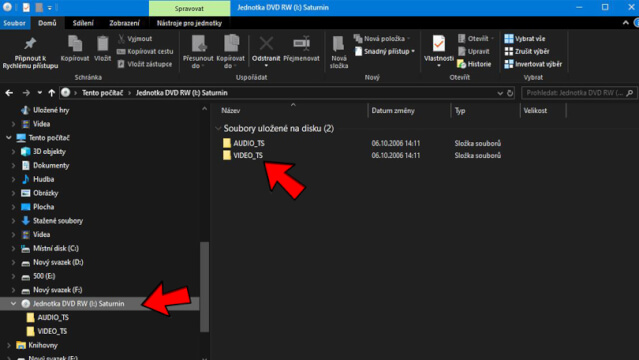Click Jednotka DVD RW breadcrumb in address bar
Screen dimensions: 639x360
pos(182,93)
